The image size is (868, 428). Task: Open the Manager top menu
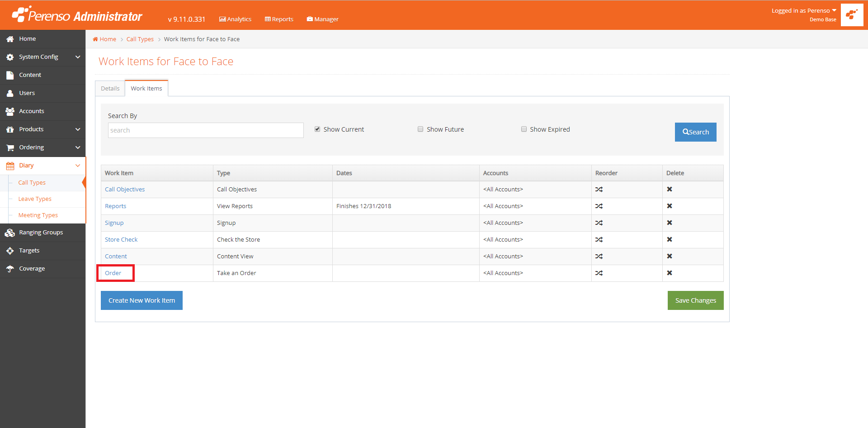322,19
